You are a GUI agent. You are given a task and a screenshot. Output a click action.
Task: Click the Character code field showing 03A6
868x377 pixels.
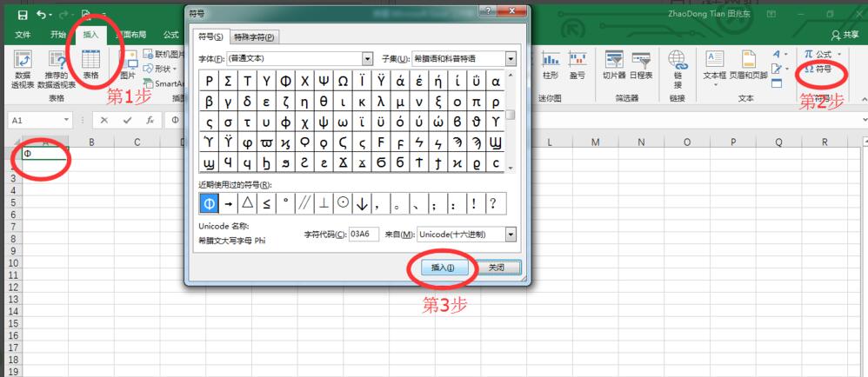tap(364, 235)
